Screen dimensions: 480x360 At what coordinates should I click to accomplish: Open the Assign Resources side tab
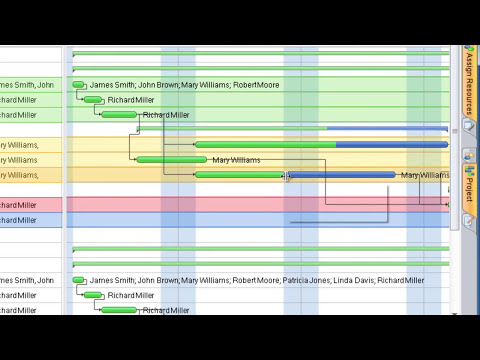469,83
